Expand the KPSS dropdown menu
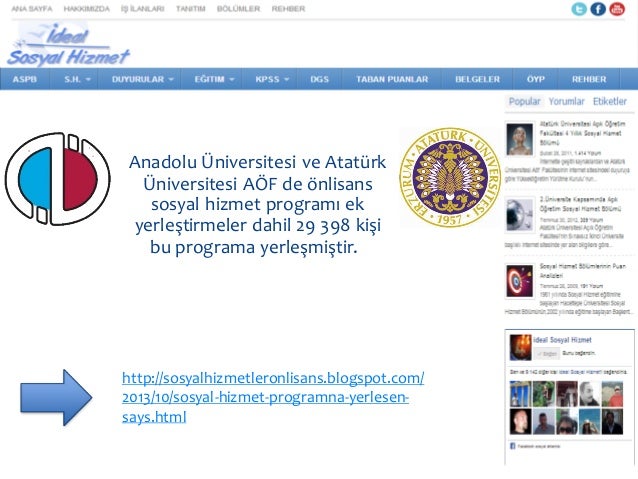The width and height of the screenshot is (638, 479). 271,79
